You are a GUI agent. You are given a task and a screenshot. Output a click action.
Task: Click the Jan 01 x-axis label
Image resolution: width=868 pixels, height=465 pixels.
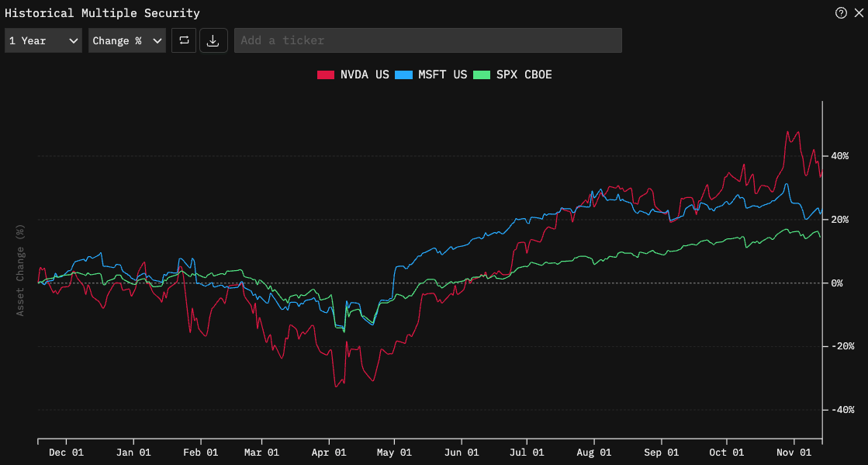coord(133,453)
